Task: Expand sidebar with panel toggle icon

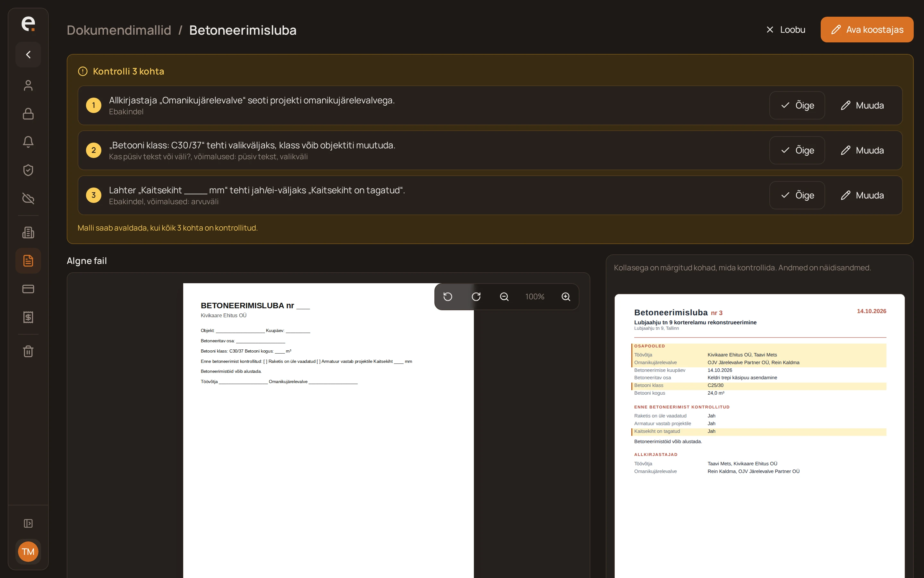Action: click(28, 523)
